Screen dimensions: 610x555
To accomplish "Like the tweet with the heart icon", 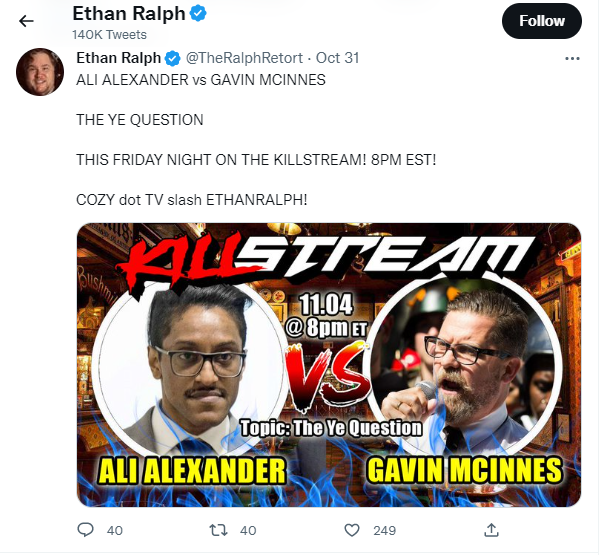I will pyautogui.click(x=352, y=530).
